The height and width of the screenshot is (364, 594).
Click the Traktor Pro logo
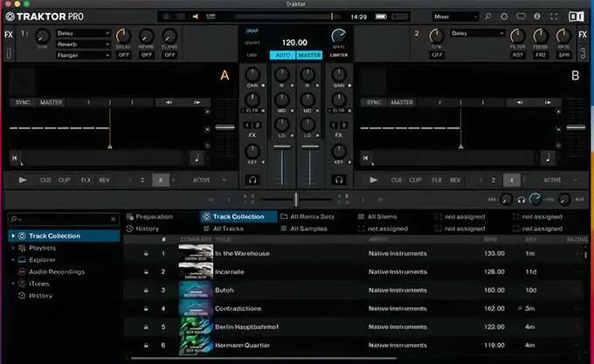click(x=45, y=16)
